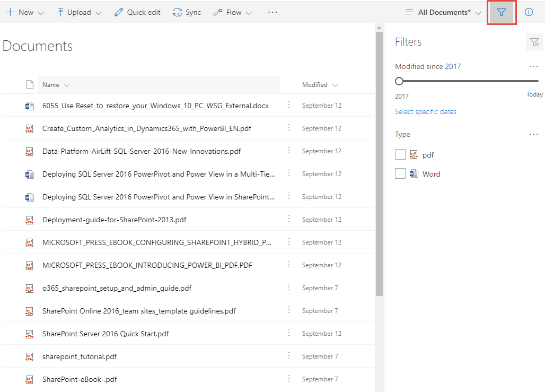The image size is (545, 392).
Task: Open MICROSOFT_PRESS_EBOOK_CONFIGURING_SHAREPOINT_HYBRID file
Action: coord(157,242)
